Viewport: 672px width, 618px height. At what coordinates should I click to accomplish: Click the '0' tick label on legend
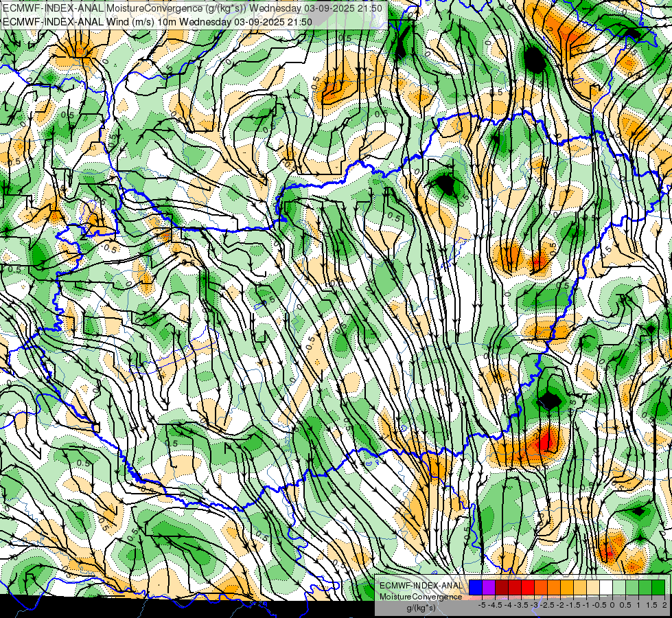click(612, 605)
